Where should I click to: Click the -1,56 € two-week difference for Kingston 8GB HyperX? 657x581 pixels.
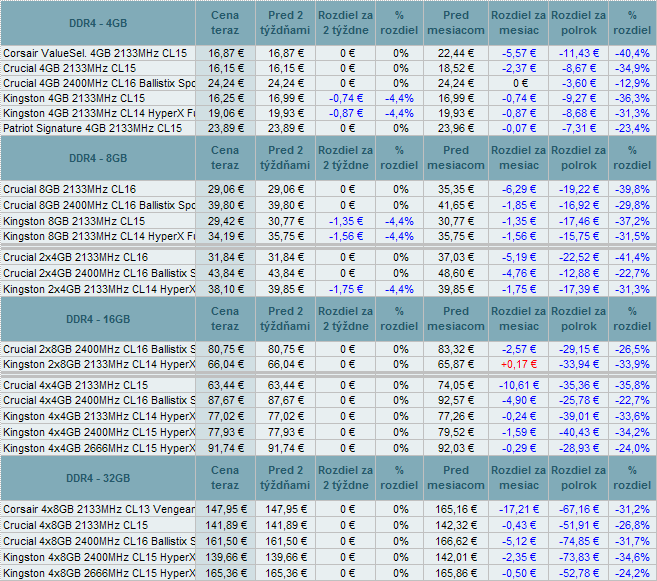[x=346, y=236]
